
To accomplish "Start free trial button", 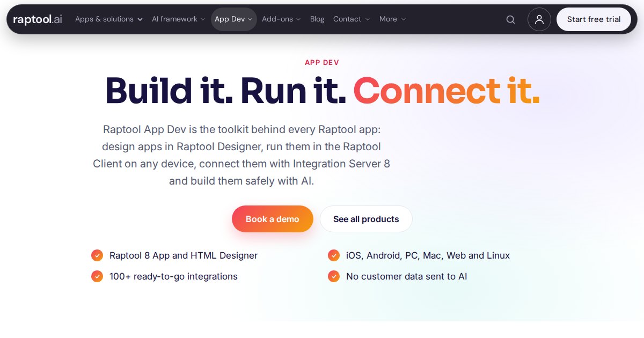I will 594,19.
